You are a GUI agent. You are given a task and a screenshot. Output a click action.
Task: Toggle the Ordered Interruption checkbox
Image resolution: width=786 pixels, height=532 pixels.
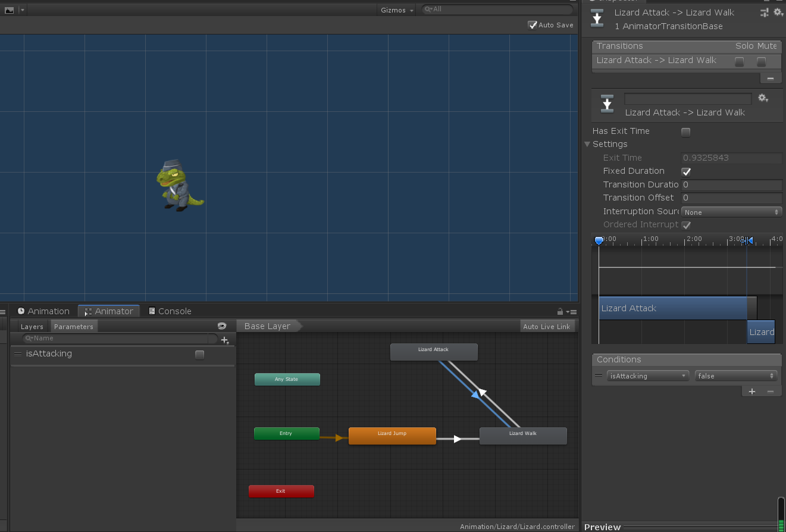pyautogui.click(x=686, y=225)
